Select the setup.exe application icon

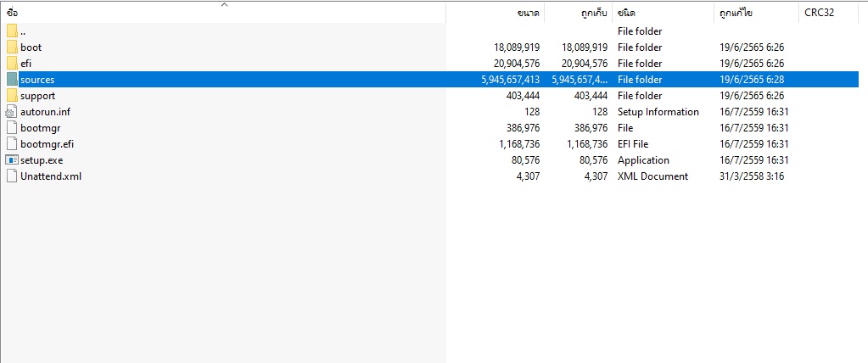11,160
